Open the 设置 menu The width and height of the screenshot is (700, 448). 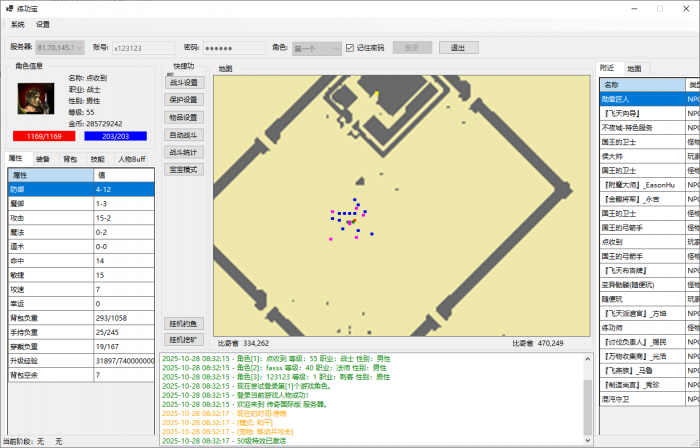coord(43,24)
